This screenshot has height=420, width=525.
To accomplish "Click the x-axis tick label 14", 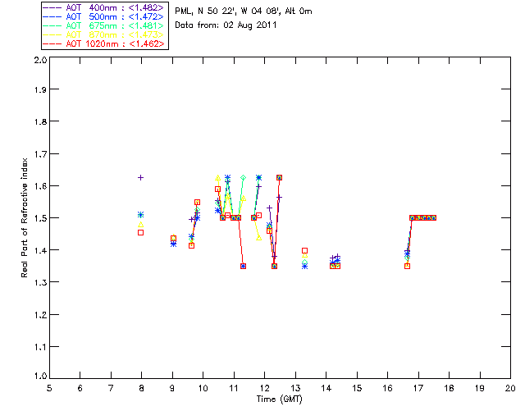I will click(x=326, y=388).
